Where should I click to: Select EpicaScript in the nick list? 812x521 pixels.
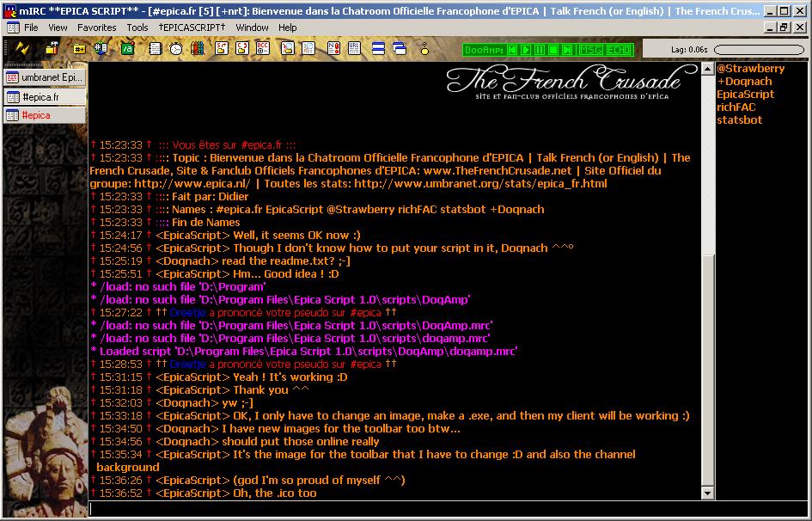[x=746, y=95]
